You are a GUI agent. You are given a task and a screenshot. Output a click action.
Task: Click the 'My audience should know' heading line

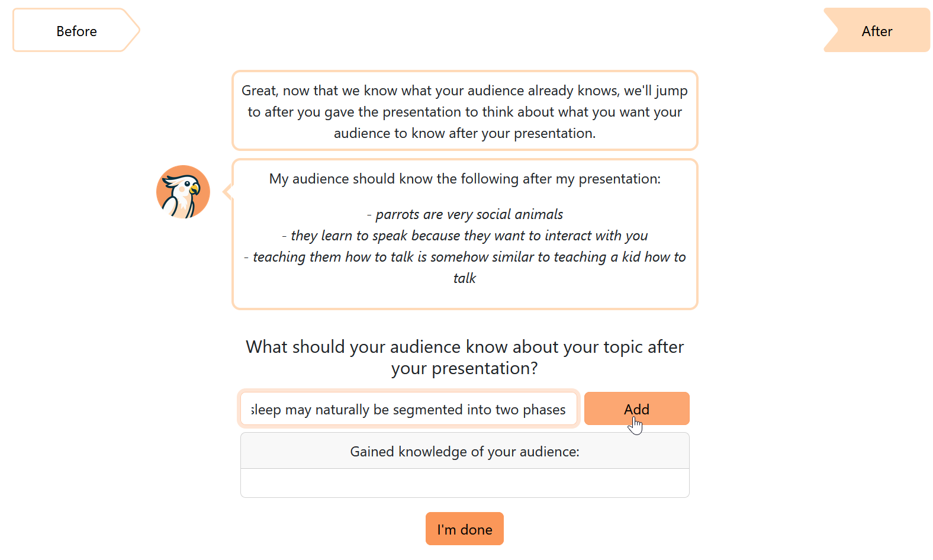coord(465,179)
